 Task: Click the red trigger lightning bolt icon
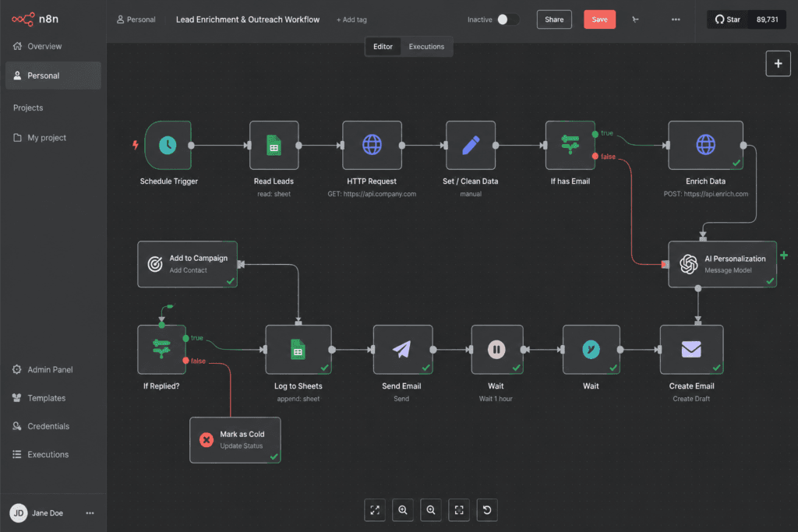[x=136, y=145]
